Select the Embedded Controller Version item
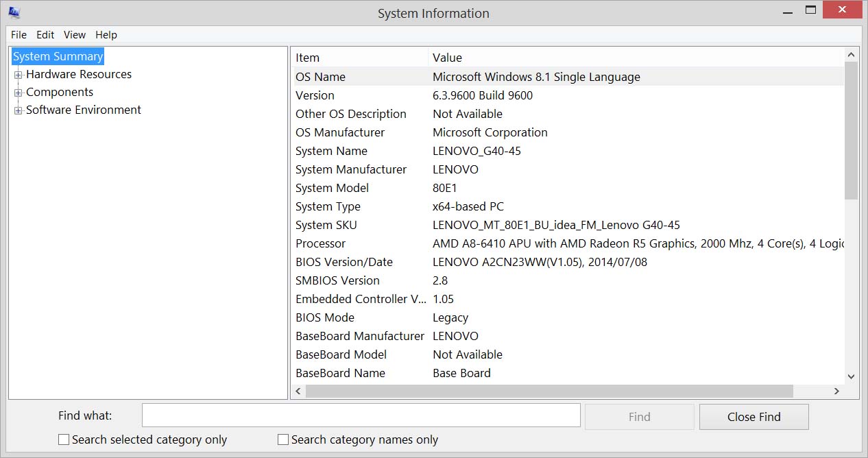 coord(361,299)
